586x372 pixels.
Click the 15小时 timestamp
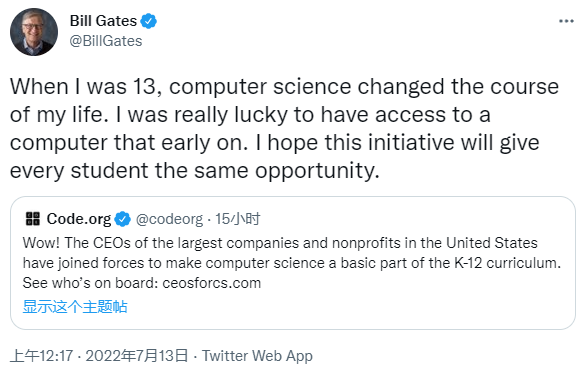237,219
